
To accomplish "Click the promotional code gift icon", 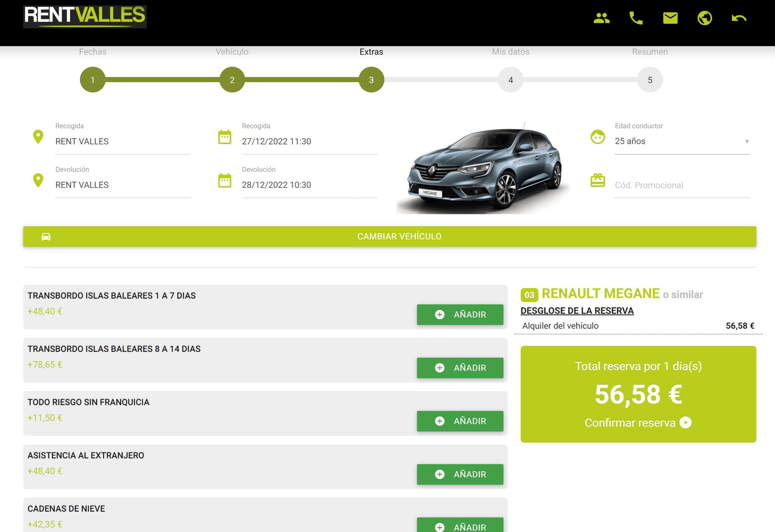I will point(598,180).
